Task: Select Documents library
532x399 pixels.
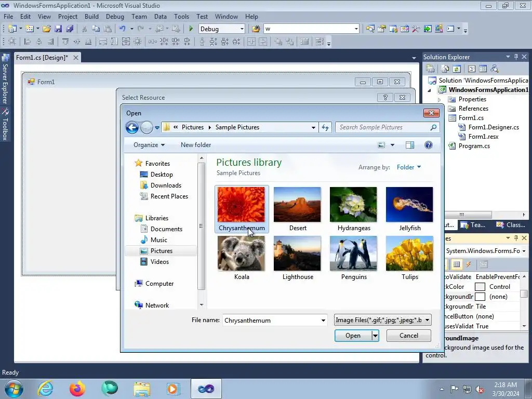Action: (x=166, y=229)
